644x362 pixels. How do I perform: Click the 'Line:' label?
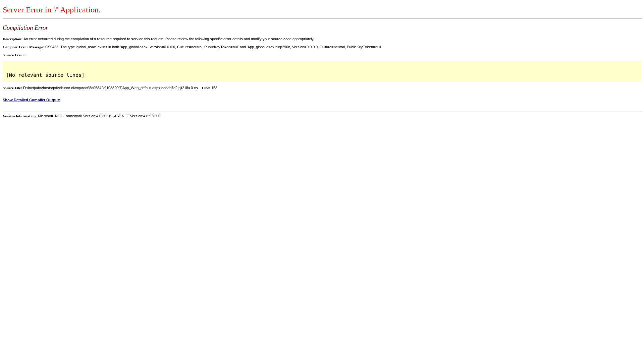pyautogui.click(x=206, y=88)
